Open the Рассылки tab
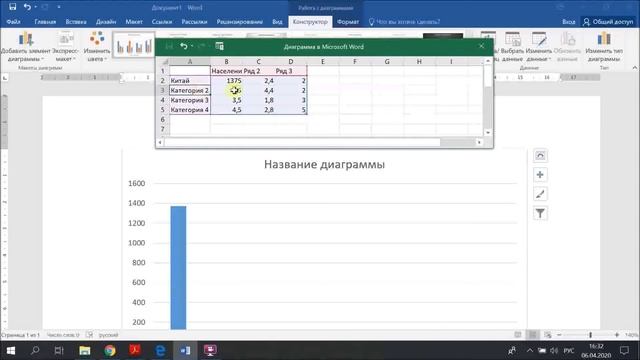 194,22
